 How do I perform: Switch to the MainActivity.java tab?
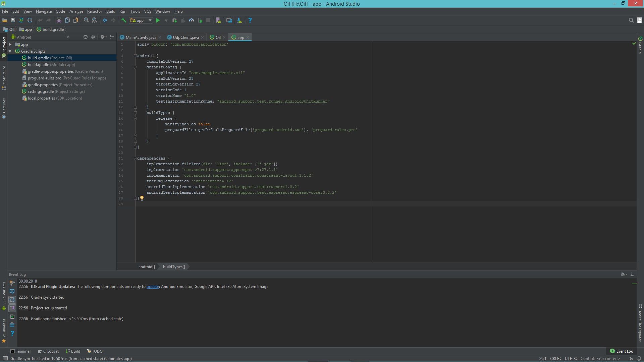click(x=141, y=38)
